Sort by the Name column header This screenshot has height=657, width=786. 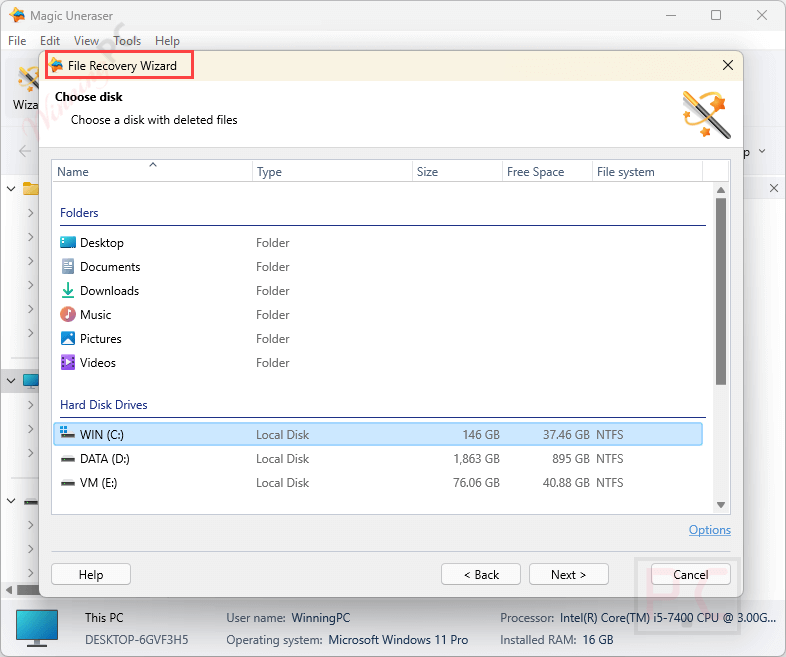pyautogui.click(x=152, y=171)
